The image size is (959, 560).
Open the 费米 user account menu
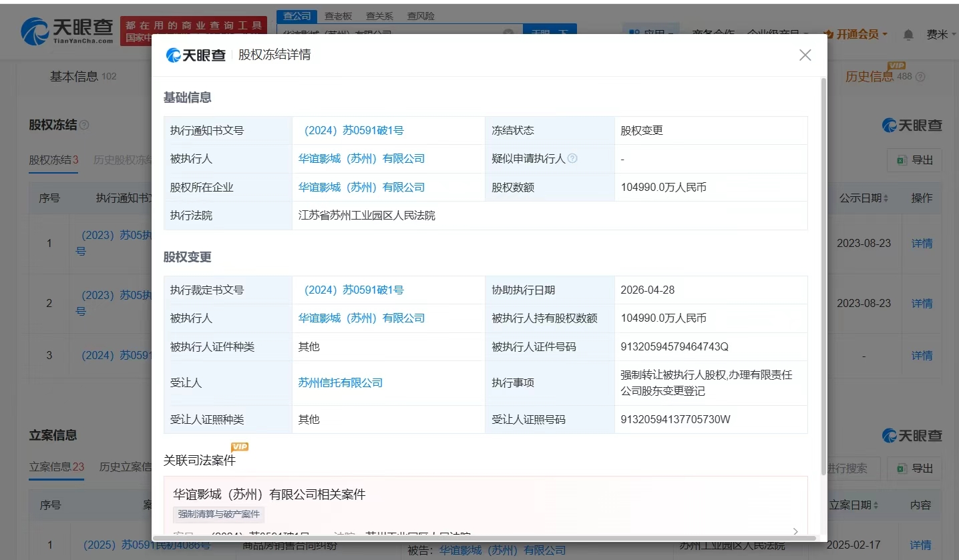pyautogui.click(x=940, y=34)
